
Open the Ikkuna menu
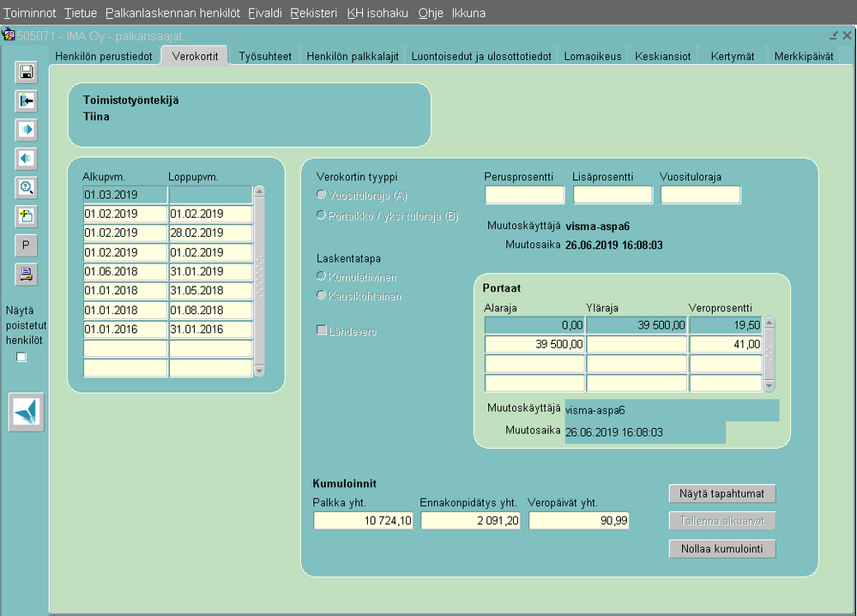pyautogui.click(x=468, y=13)
